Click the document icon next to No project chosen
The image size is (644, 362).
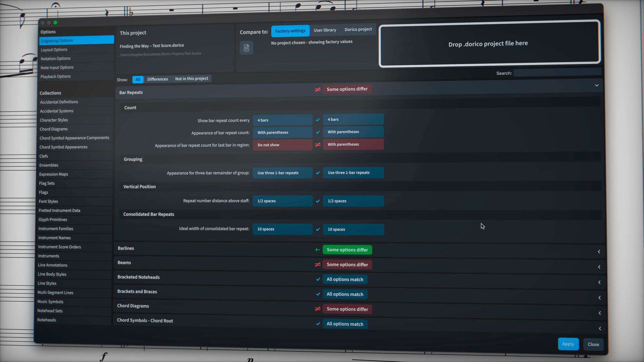click(x=246, y=48)
